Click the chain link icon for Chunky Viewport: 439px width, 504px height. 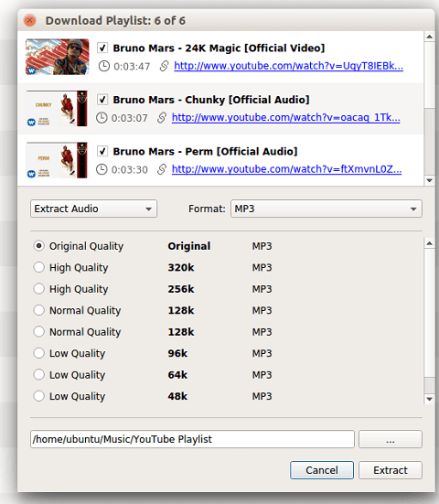click(x=162, y=118)
